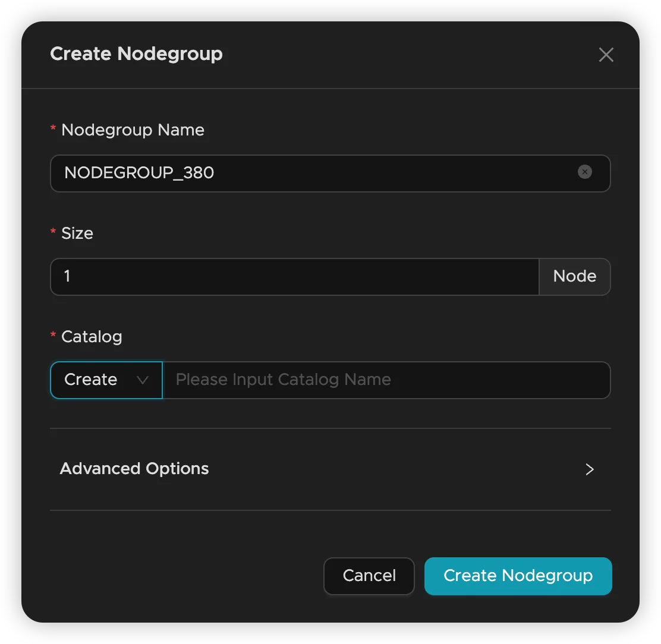Click the catalog dropdown chevron arrow

coord(143,380)
